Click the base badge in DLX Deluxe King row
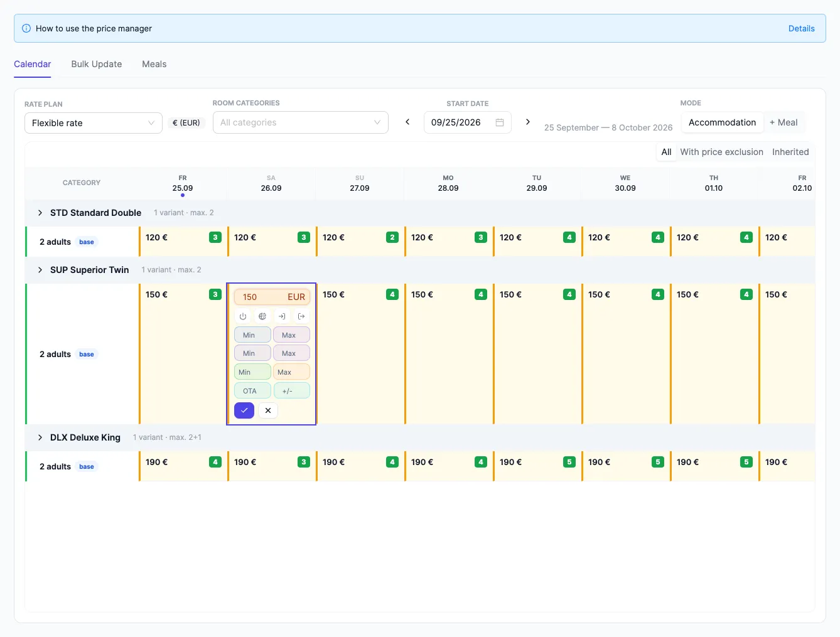 [87, 466]
